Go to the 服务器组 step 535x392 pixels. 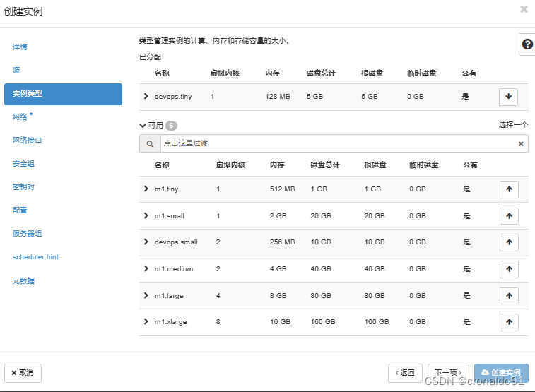(x=28, y=234)
